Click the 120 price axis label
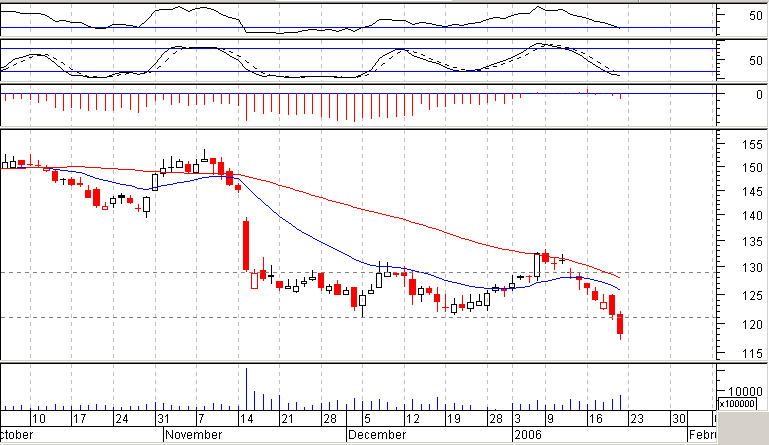769x445 pixels. coord(752,324)
